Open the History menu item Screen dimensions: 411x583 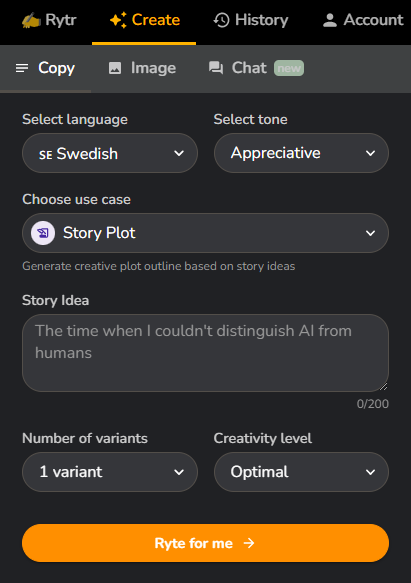click(x=251, y=20)
